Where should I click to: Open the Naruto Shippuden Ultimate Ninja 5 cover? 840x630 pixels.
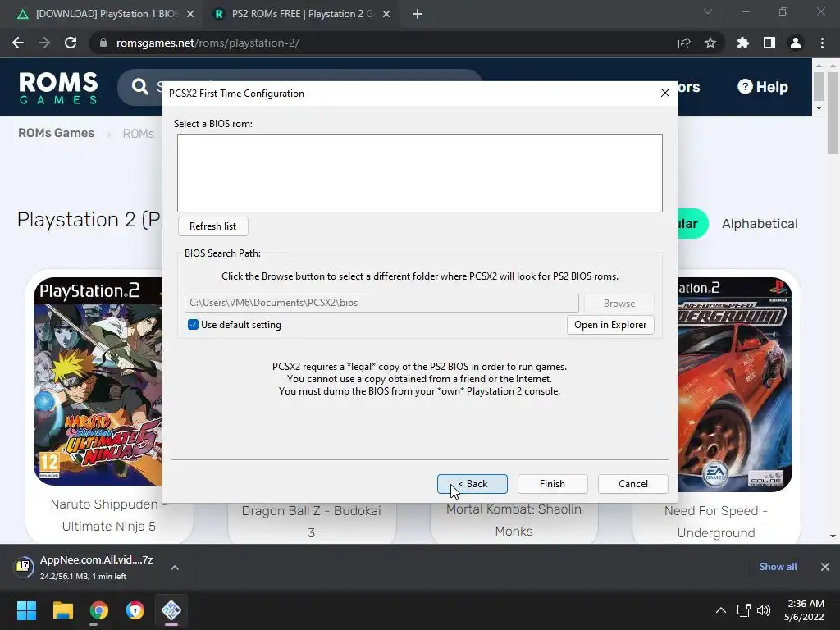98,381
